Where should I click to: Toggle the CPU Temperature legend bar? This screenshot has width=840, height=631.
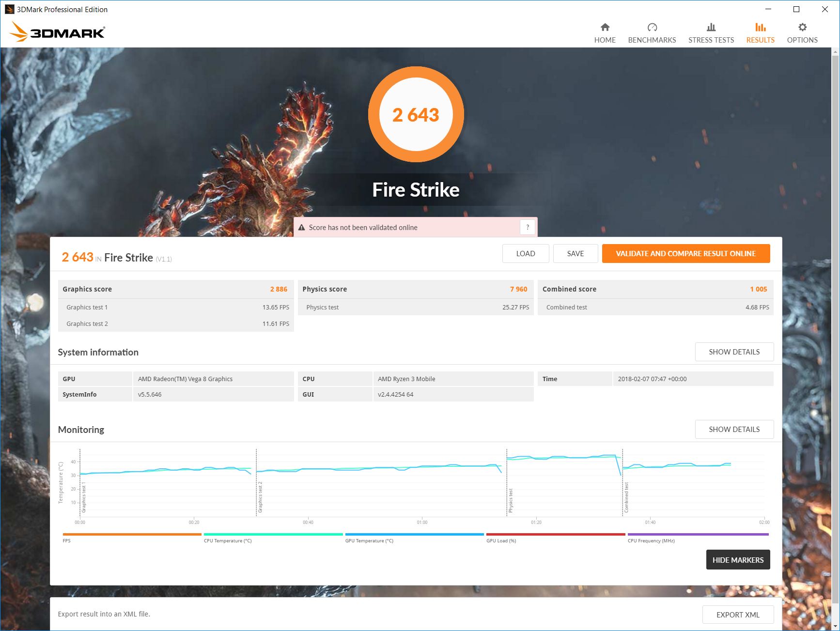click(x=273, y=535)
